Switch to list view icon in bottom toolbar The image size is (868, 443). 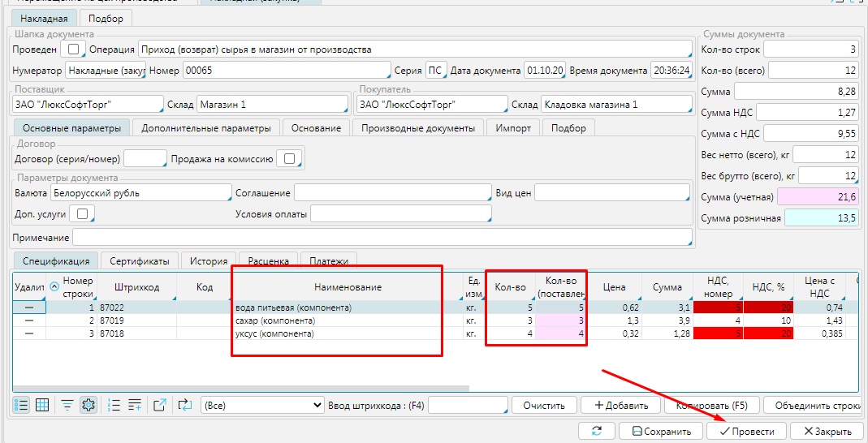pos(22,405)
